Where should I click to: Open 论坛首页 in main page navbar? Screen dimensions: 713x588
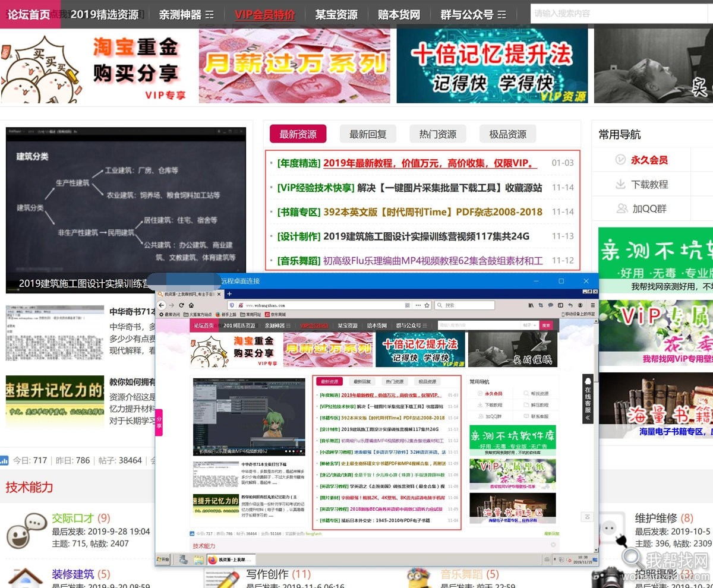point(29,14)
